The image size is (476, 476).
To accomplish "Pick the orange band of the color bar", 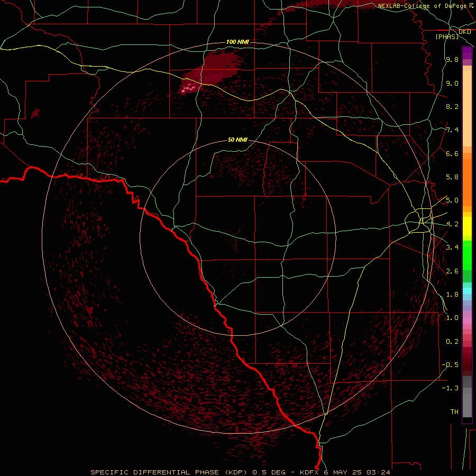I will [467, 183].
